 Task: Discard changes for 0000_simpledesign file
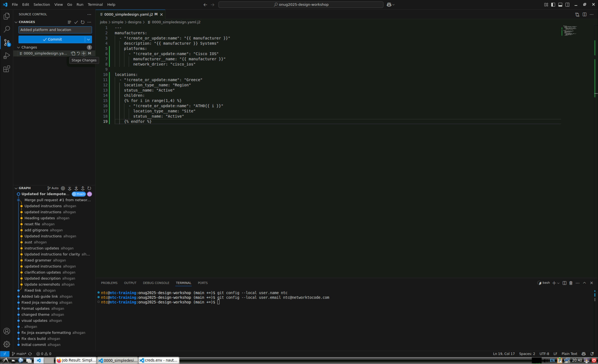(x=78, y=53)
